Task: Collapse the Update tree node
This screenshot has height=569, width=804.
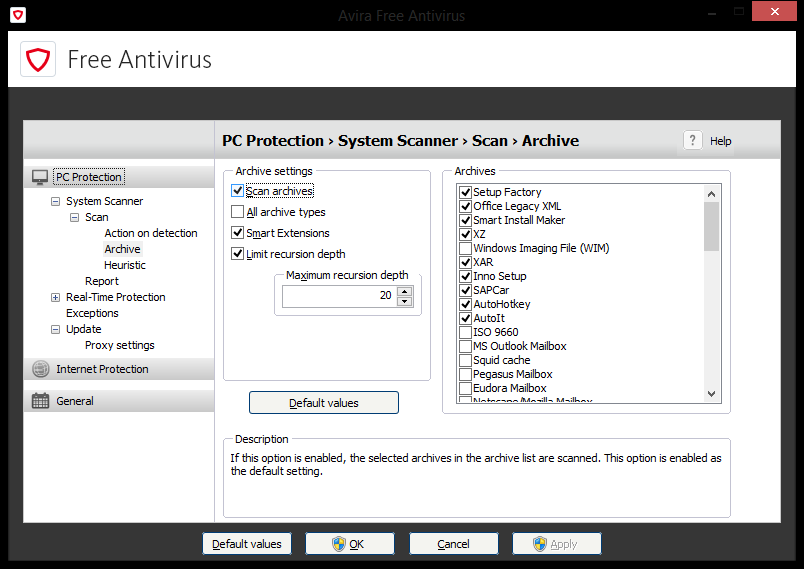Action: click(x=55, y=330)
